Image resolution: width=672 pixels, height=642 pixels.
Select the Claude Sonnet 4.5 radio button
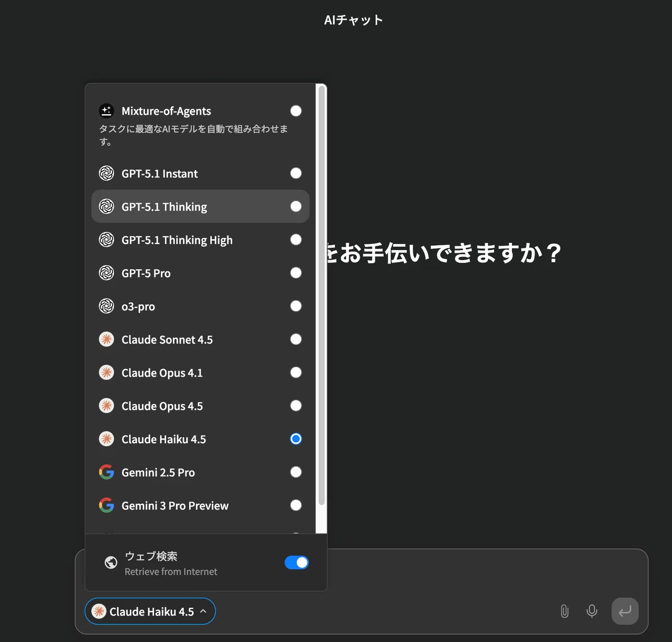pos(296,339)
